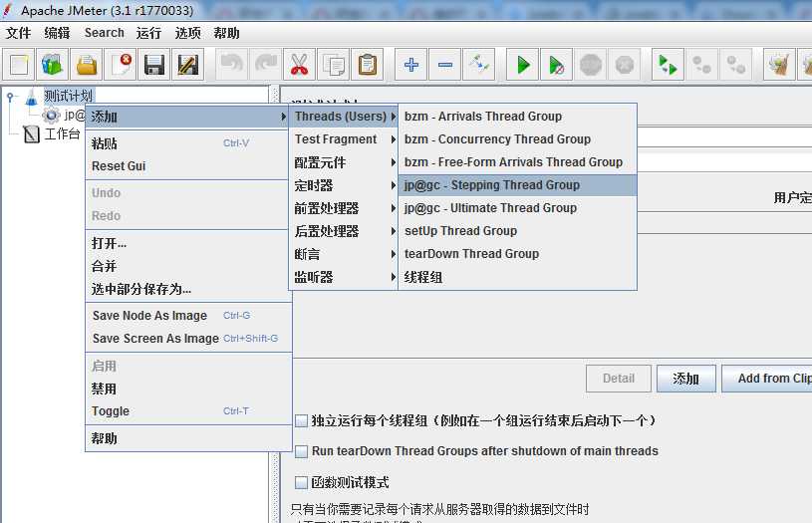
Task: Click Save Node As Image
Action: pos(187,316)
